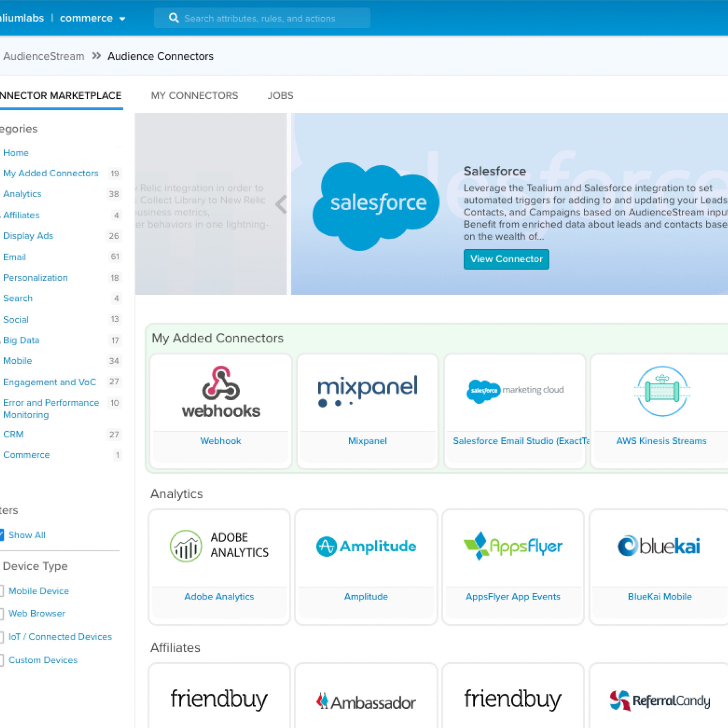Click the search magnifier icon
Viewport: 728px width, 728px height.
[173, 18]
